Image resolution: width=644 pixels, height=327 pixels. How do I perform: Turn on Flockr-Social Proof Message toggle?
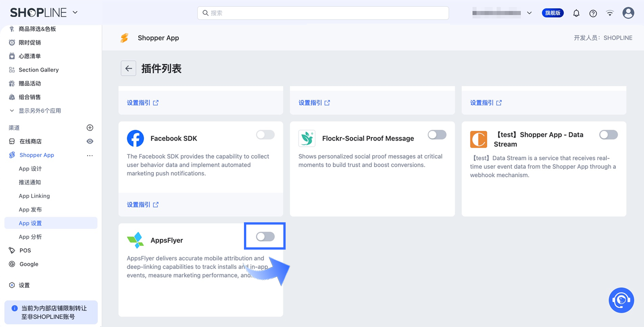click(437, 135)
